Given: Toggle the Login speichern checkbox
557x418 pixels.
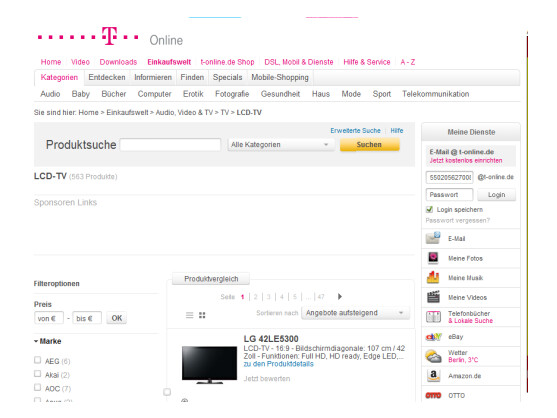Looking at the screenshot, I should [429, 209].
